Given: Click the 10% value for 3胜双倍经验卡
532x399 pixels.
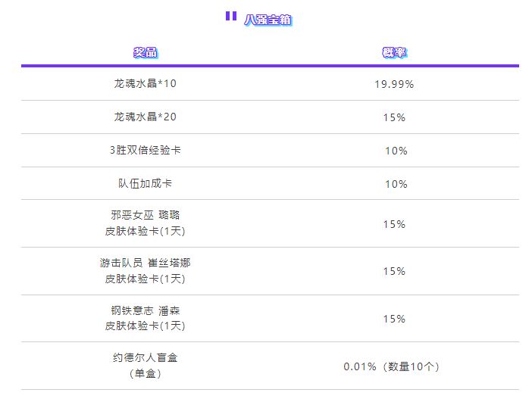Looking at the screenshot, I should click(x=396, y=151).
